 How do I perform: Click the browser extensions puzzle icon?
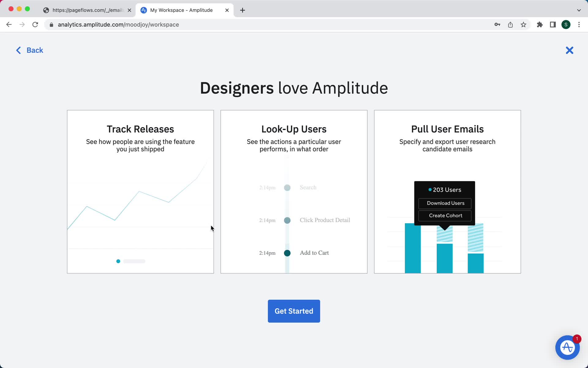pyautogui.click(x=540, y=25)
